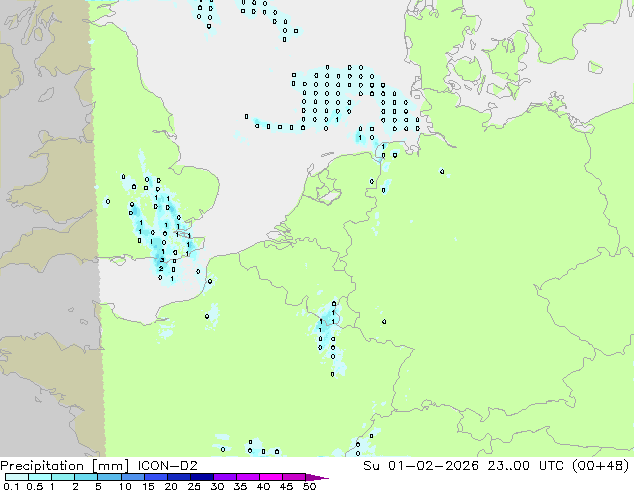This screenshot has width=634, height=490.
Task: Select the 'Su 01-02-2026' date text
Action: point(421,466)
